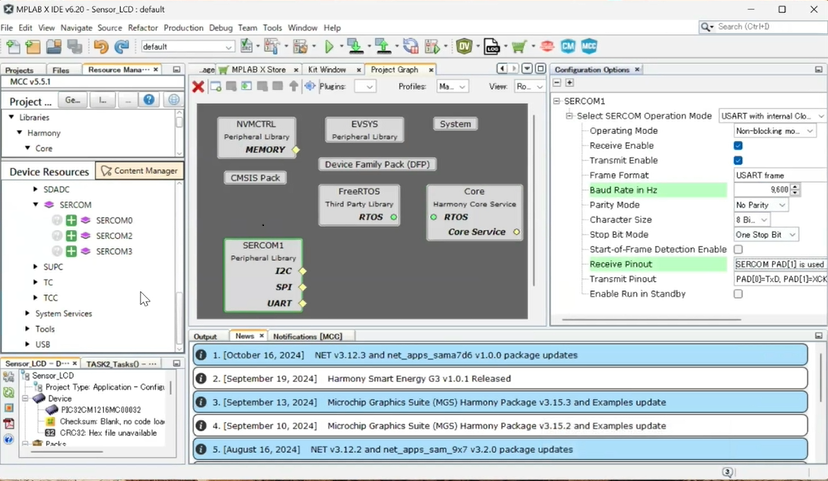Expand the SDADC tree node
The height and width of the screenshot is (481, 828).
pyautogui.click(x=34, y=189)
